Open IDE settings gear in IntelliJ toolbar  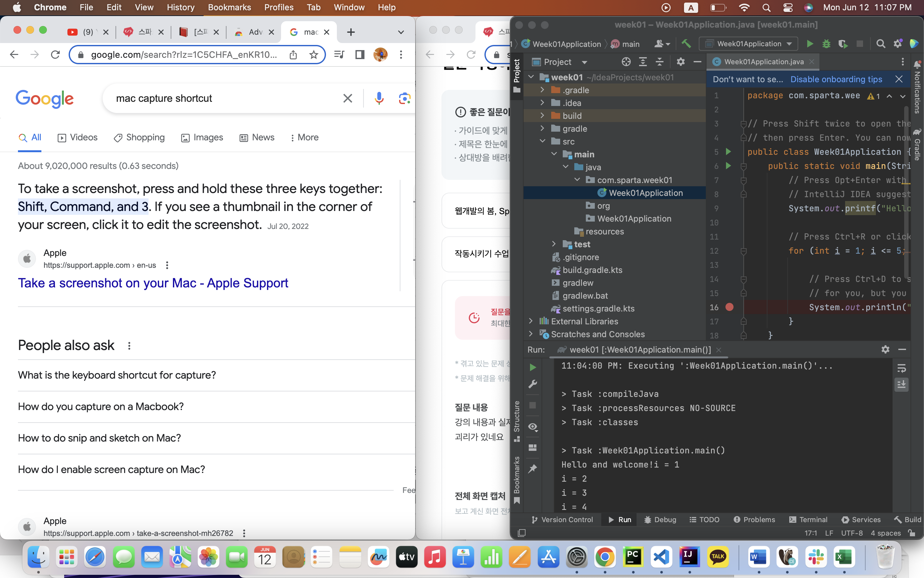pyautogui.click(x=898, y=44)
